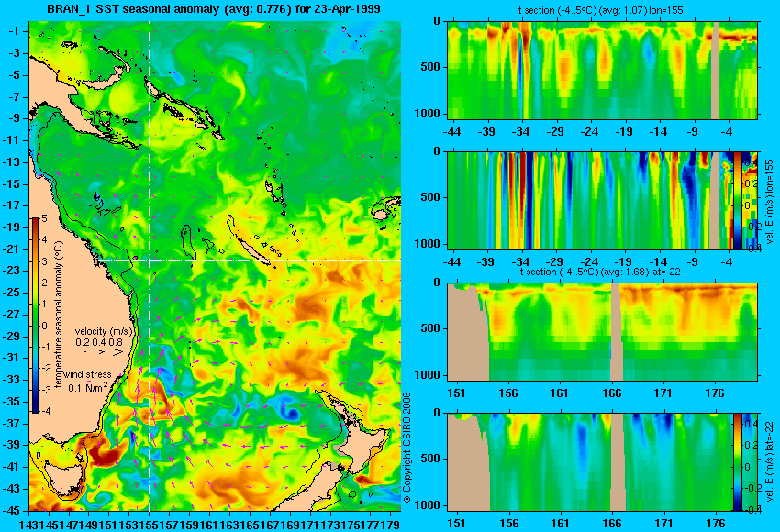The height and width of the screenshot is (532, 780).
Task: Click the eastward velocity section plot for lat=-22
Action: [602, 462]
